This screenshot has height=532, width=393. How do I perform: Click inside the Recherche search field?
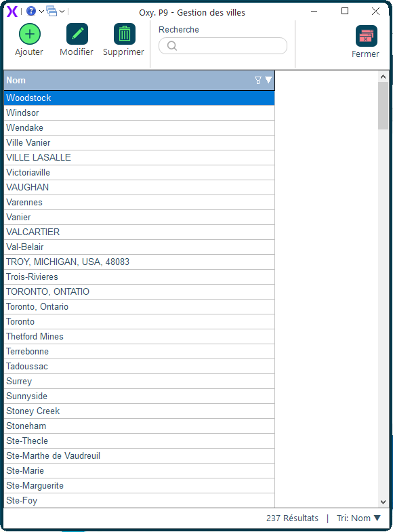point(223,46)
